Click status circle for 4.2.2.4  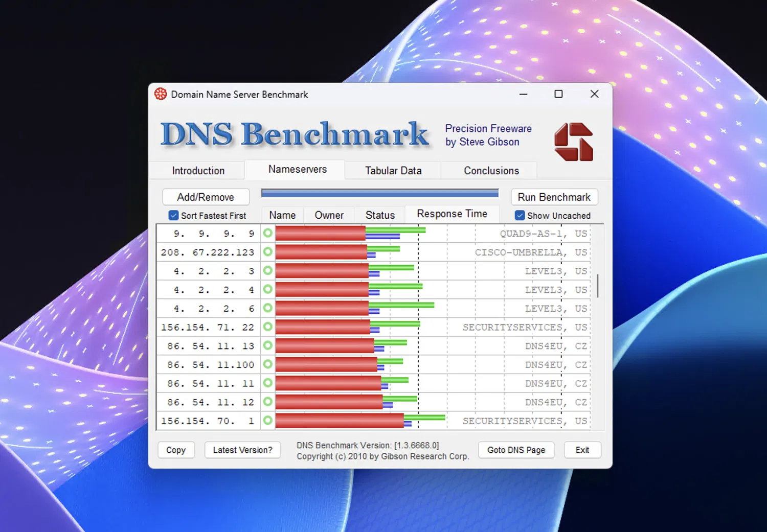click(268, 290)
